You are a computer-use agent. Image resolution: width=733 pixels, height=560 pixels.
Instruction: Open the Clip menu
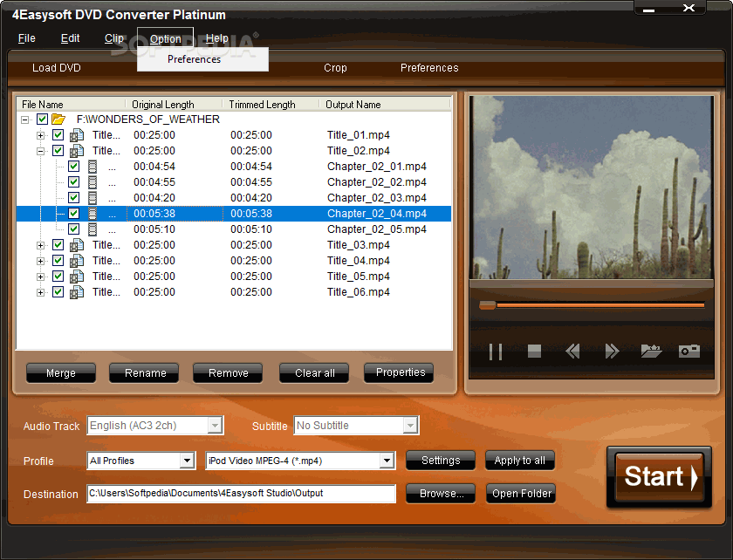(114, 38)
